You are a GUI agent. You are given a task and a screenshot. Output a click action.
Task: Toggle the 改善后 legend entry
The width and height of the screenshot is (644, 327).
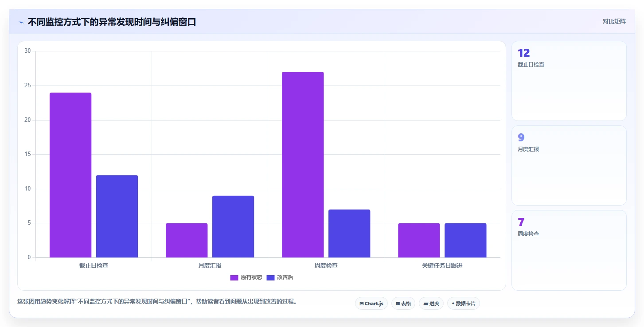click(x=280, y=277)
